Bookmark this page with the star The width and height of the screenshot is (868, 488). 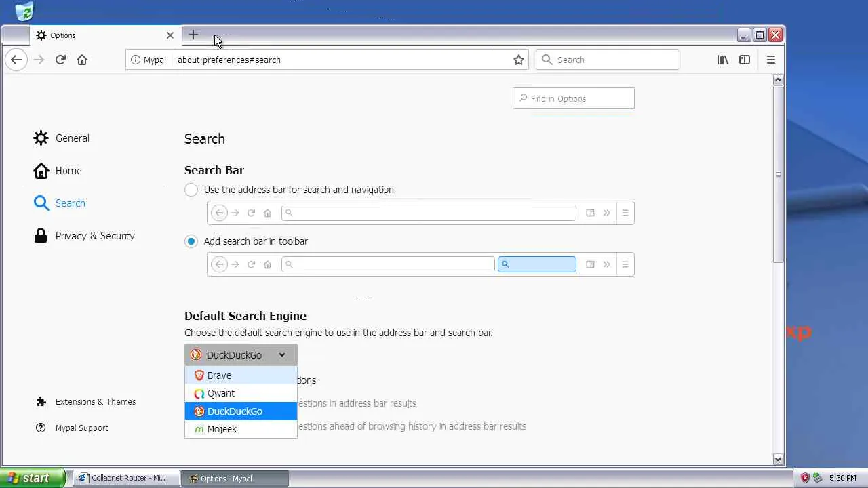point(519,60)
